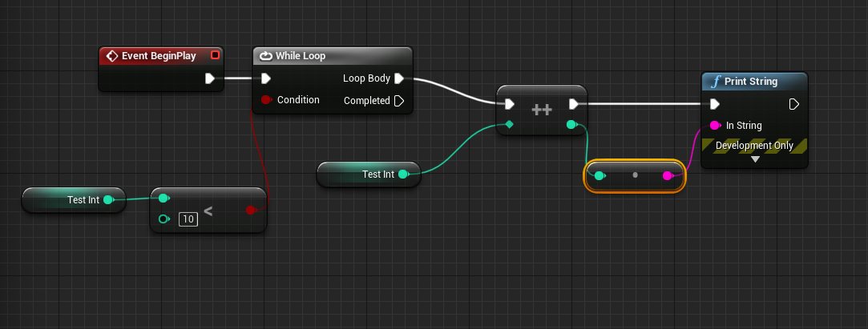Viewport: 868px width, 329px height.
Task: Click the middle Test Int output pin
Action: (x=404, y=175)
